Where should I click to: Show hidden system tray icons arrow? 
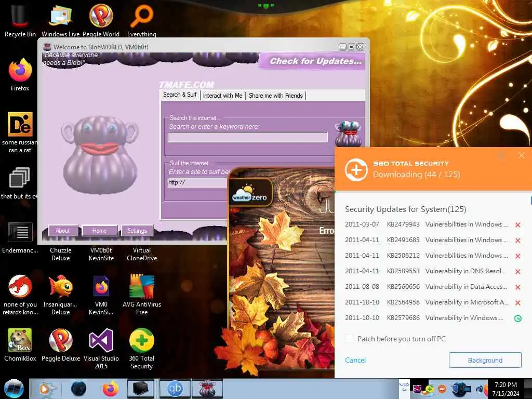404,389
